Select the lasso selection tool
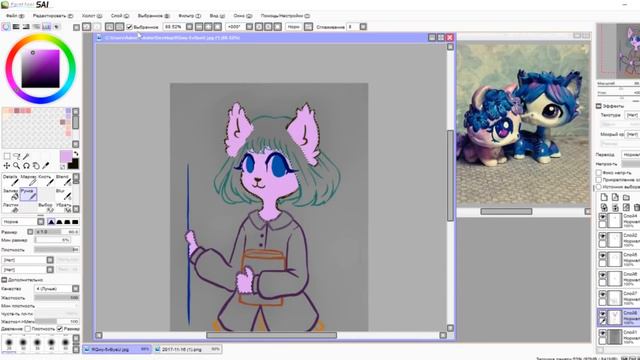Screen dimensions: 640x360 pyautogui.click(x=17, y=156)
